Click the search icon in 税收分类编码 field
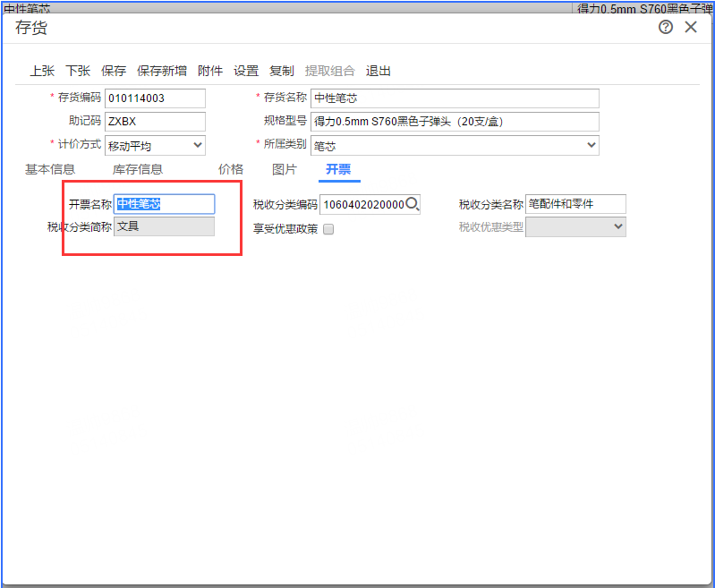 (413, 204)
